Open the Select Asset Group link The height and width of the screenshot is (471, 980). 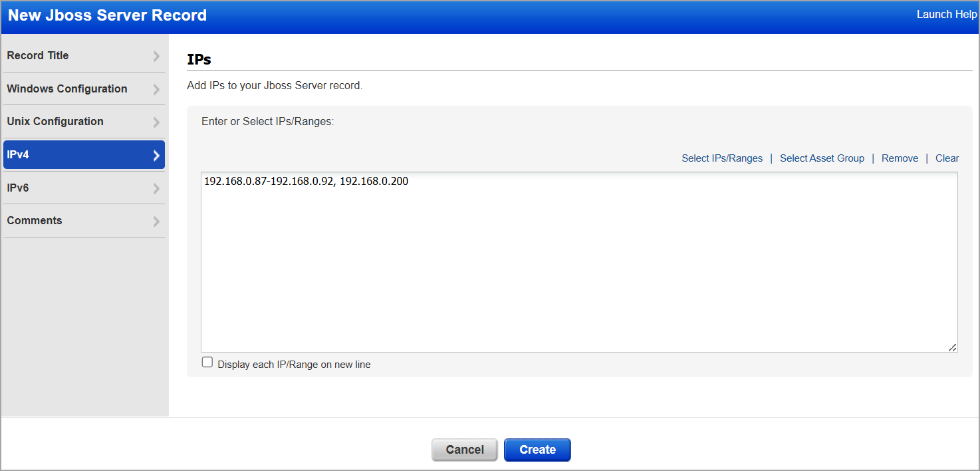[822, 158]
